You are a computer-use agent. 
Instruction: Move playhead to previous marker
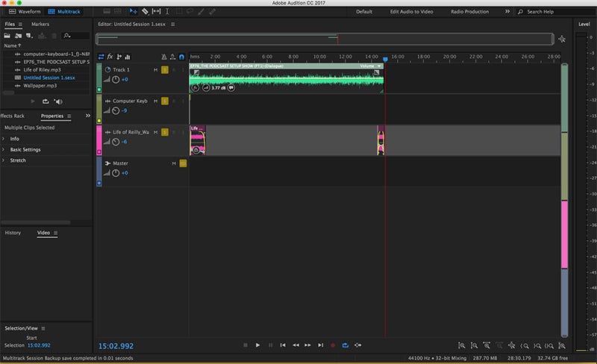pos(283,345)
